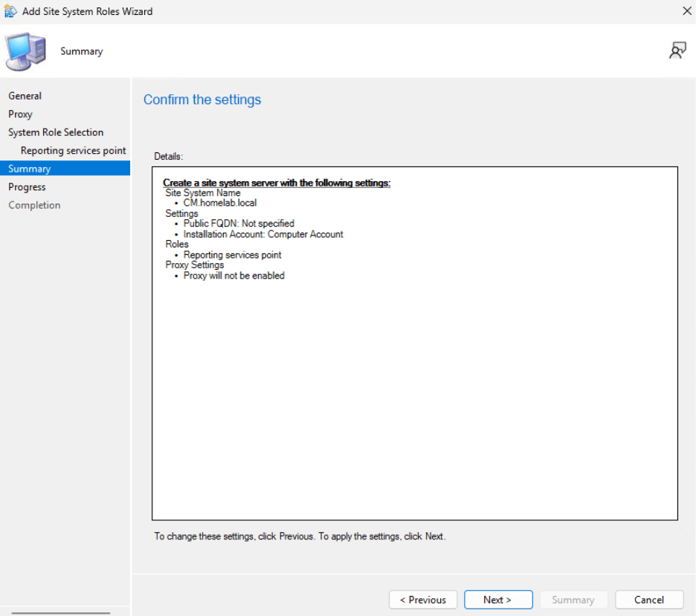Viewport: 696px width, 616px height.
Task: Click the disabled Summary button
Action: click(x=573, y=600)
